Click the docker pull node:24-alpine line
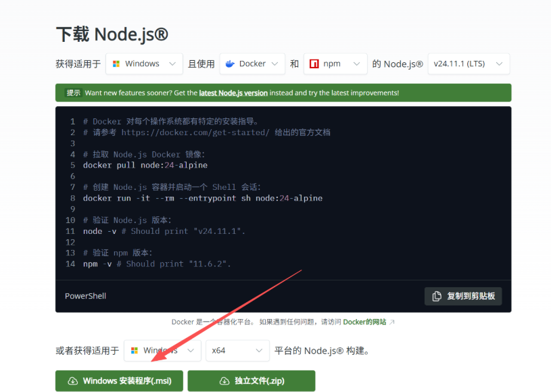This screenshot has height=392, width=551. pos(145,166)
